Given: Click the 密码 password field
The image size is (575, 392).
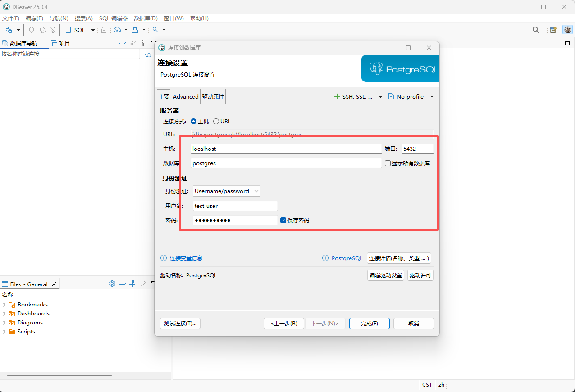Looking at the screenshot, I should (235, 220).
